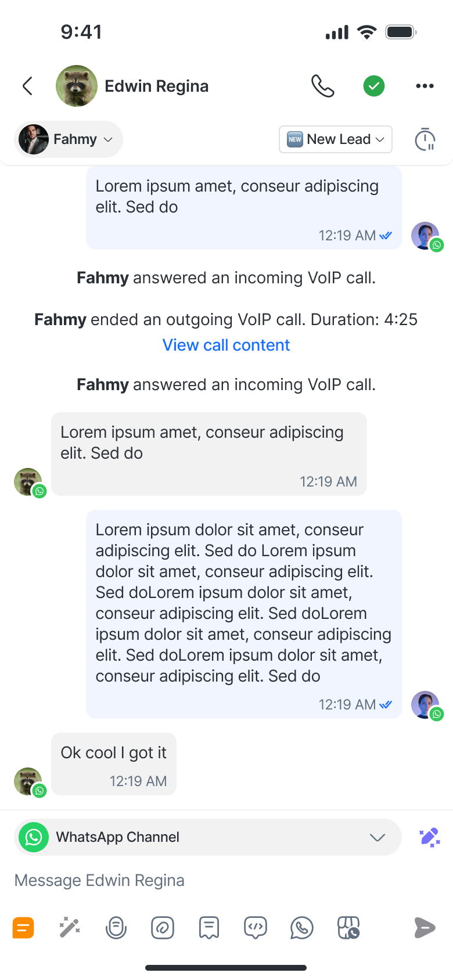Select the orange text message icon

point(23,928)
